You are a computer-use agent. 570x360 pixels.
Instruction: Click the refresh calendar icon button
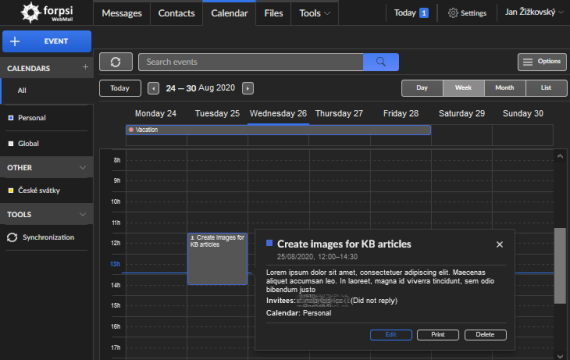coord(116,62)
